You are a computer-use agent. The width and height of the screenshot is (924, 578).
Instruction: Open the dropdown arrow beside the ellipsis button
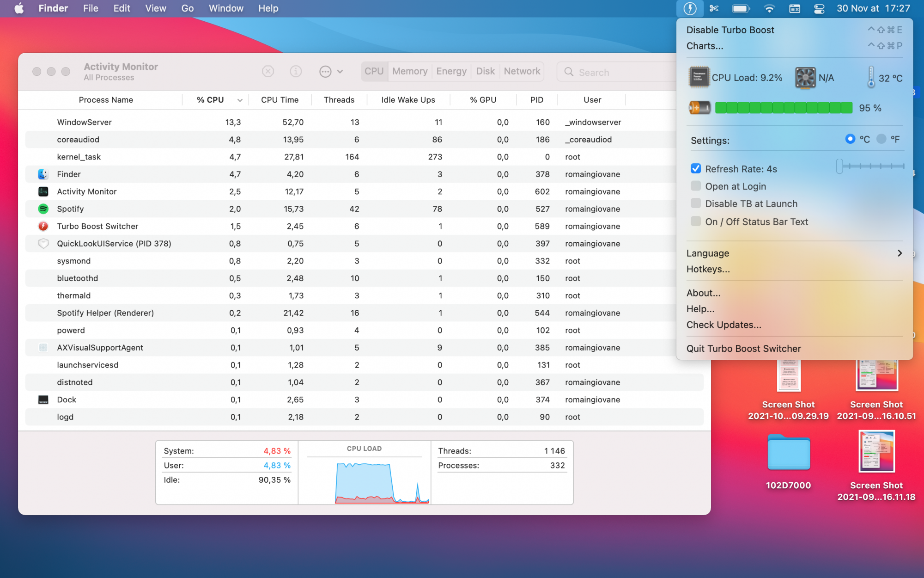click(340, 72)
